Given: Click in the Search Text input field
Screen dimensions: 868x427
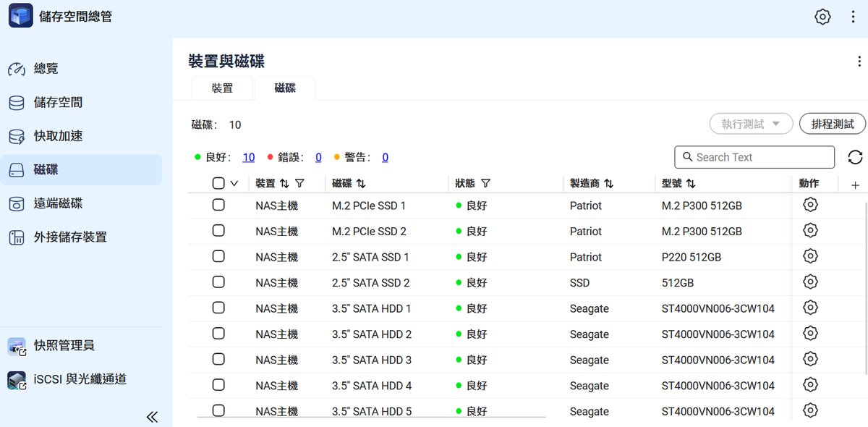Looking at the screenshot, I should 759,157.
